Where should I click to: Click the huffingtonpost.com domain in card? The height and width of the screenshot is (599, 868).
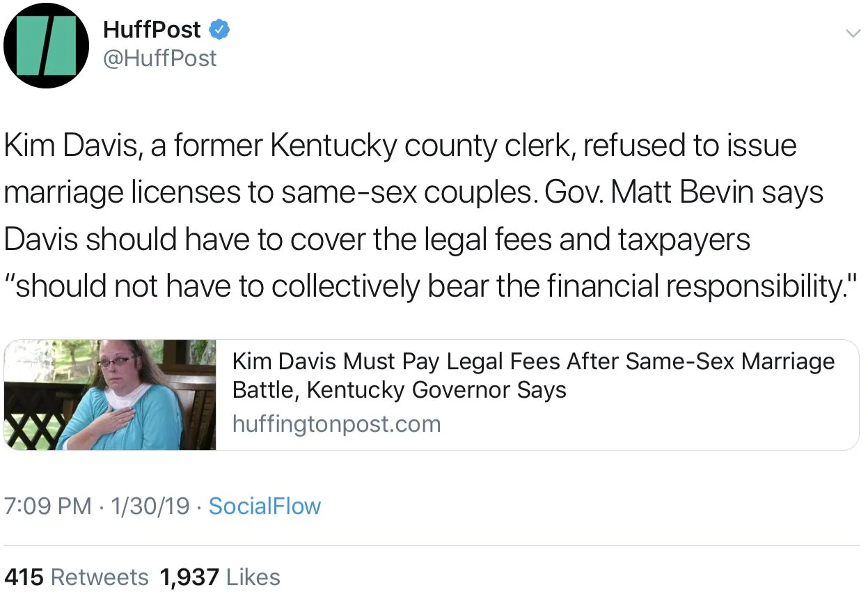pos(336,423)
